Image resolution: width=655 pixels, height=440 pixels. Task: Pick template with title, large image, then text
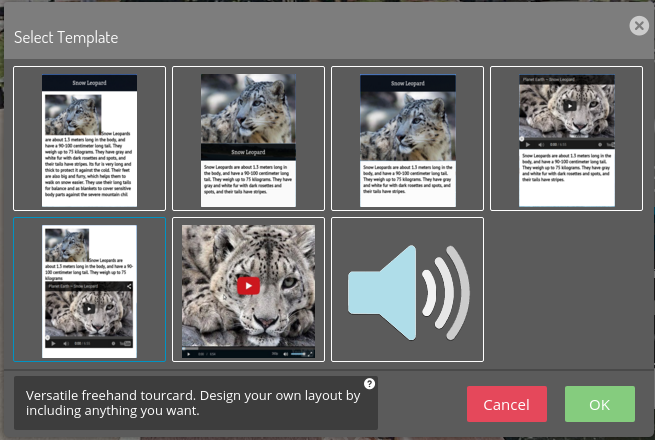point(407,138)
